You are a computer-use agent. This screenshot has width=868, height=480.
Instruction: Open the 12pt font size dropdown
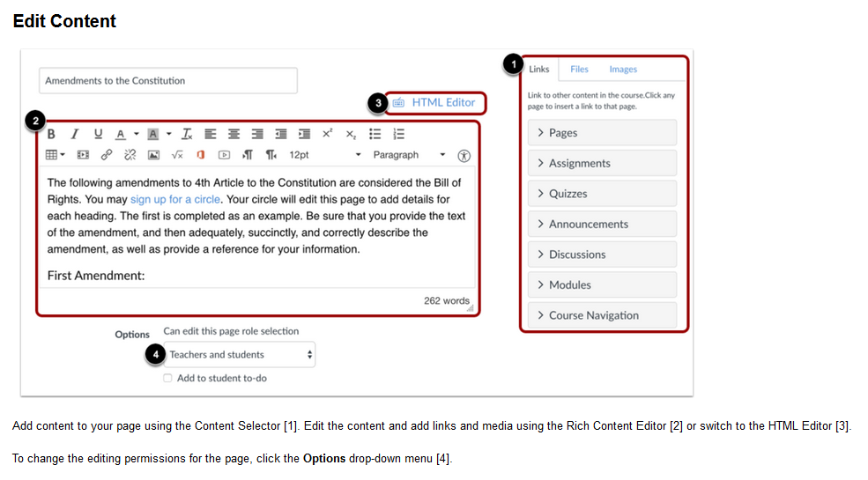[x=324, y=155]
